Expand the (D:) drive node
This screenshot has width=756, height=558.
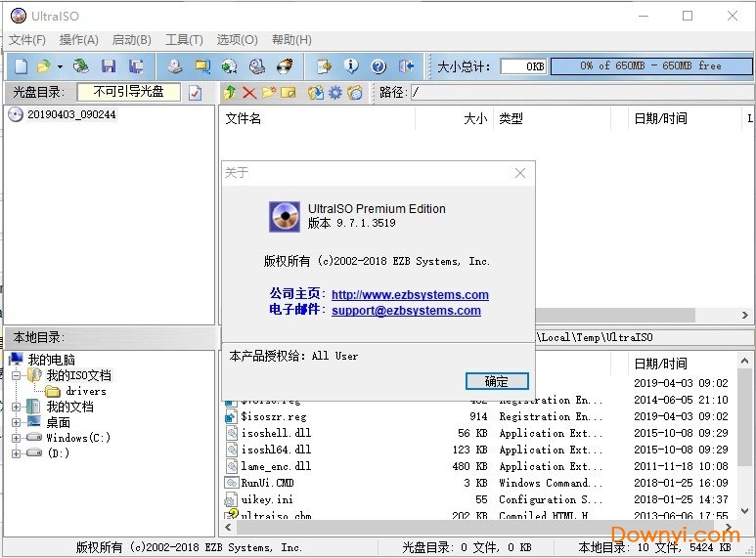(16, 453)
